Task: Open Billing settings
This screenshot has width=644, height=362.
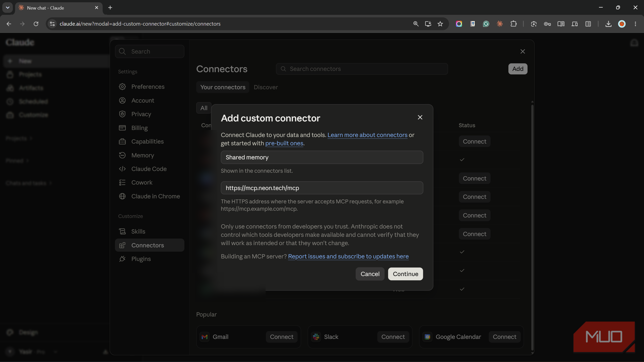Action: pyautogui.click(x=150, y=128)
